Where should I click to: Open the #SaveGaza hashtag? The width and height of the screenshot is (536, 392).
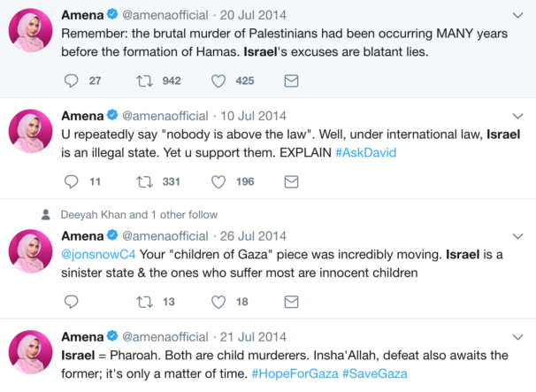374,373
